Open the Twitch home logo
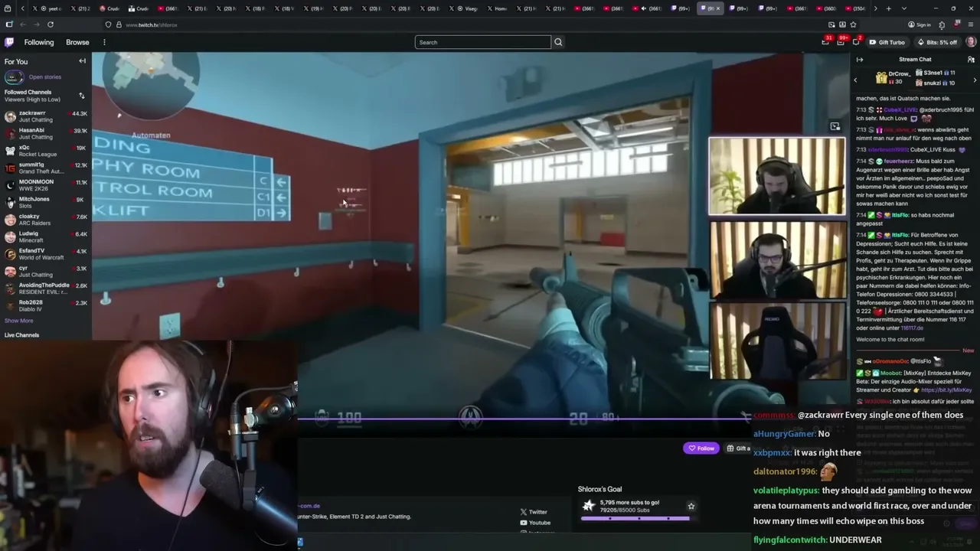This screenshot has height=551, width=980. click(9, 42)
